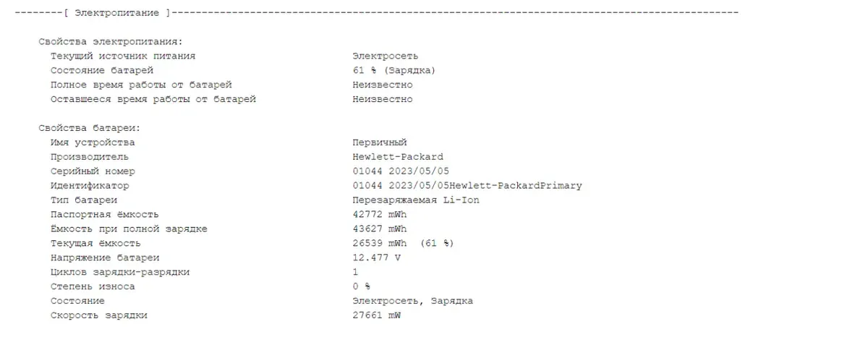Click the 27661 mW charge rate value
The image size is (868, 340).
click(377, 315)
